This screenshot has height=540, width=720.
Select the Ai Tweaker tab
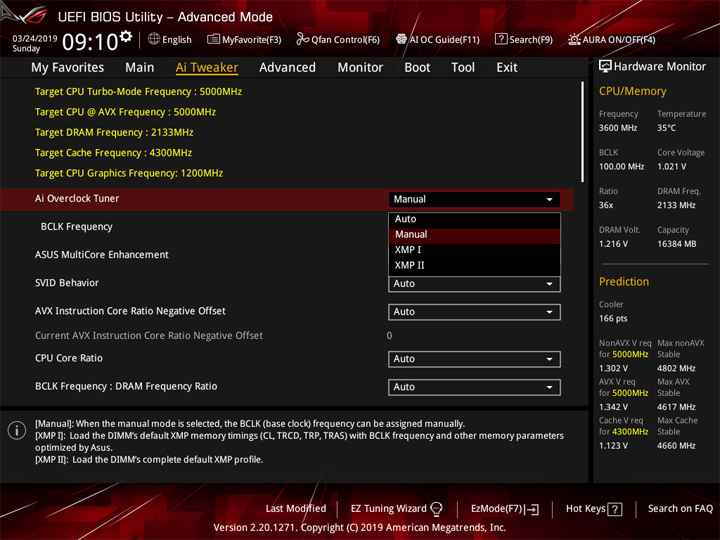click(207, 68)
